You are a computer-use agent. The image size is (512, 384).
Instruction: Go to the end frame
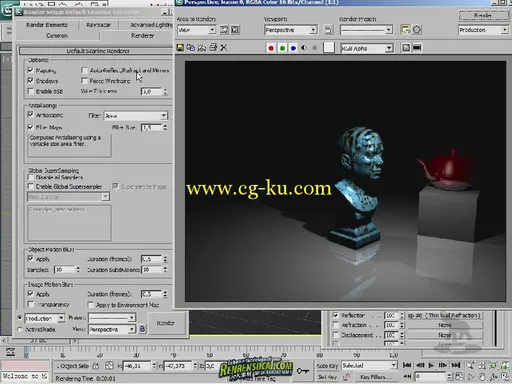(456, 365)
